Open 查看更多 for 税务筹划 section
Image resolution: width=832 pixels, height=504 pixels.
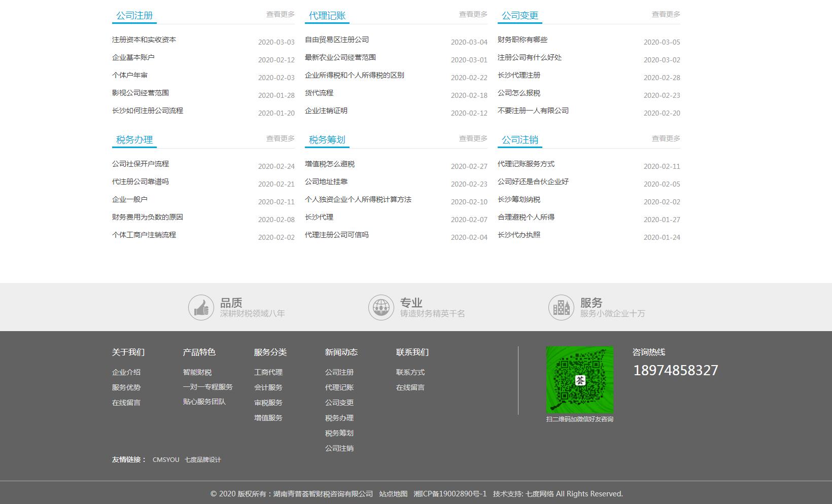coord(473,138)
